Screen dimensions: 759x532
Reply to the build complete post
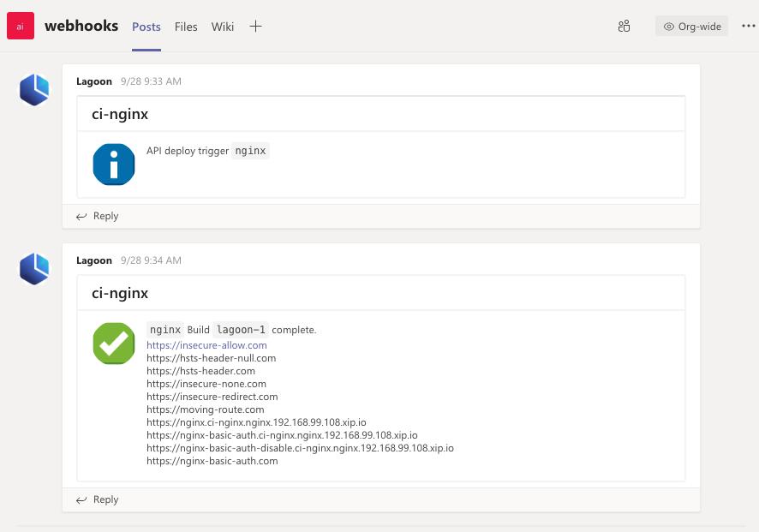[x=98, y=499]
